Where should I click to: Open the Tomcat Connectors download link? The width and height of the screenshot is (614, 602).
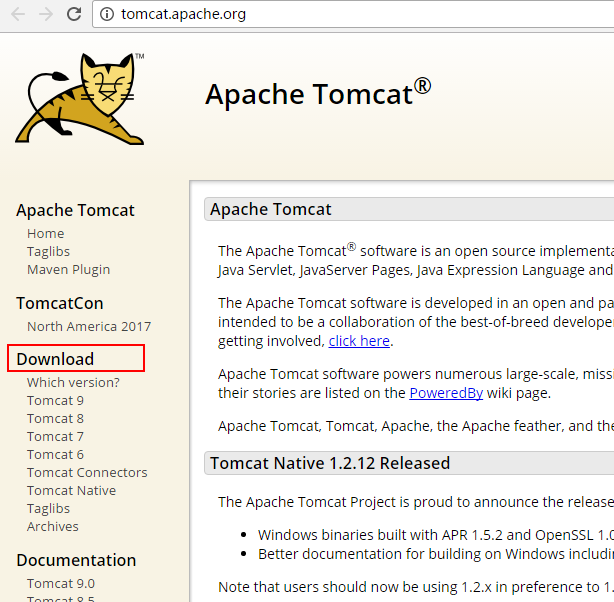[x=87, y=472]
